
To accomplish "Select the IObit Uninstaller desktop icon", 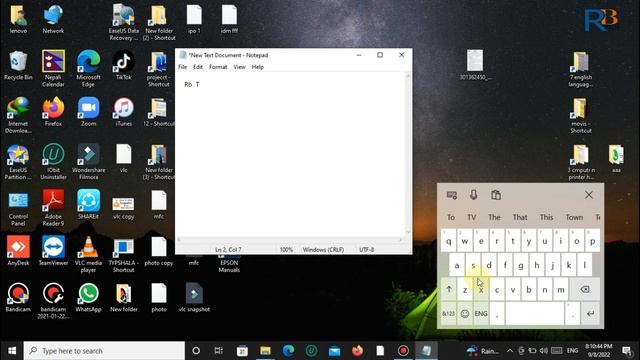I will point(53,162).
